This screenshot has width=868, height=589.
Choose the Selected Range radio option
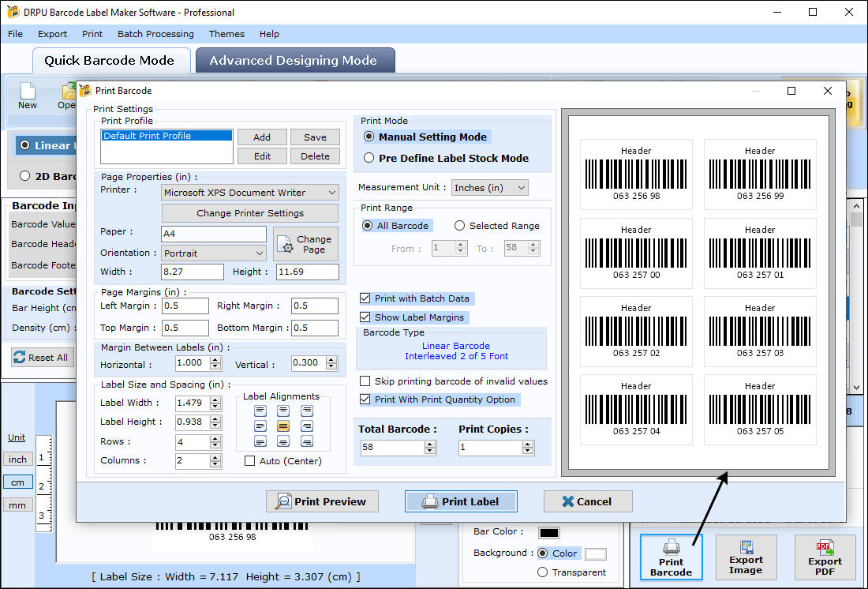tap(459, 226)
